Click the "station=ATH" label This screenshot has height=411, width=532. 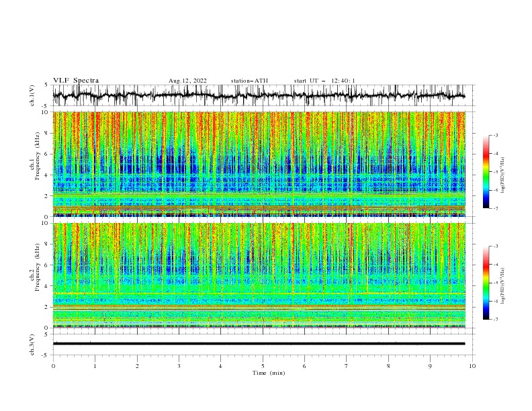[x=249, y=81]
